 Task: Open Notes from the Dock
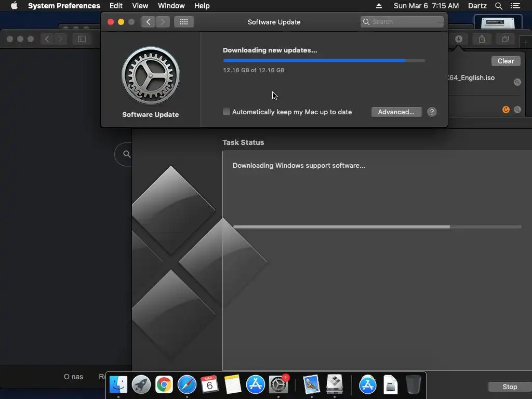pyautogui.click(x=232, y=385)
